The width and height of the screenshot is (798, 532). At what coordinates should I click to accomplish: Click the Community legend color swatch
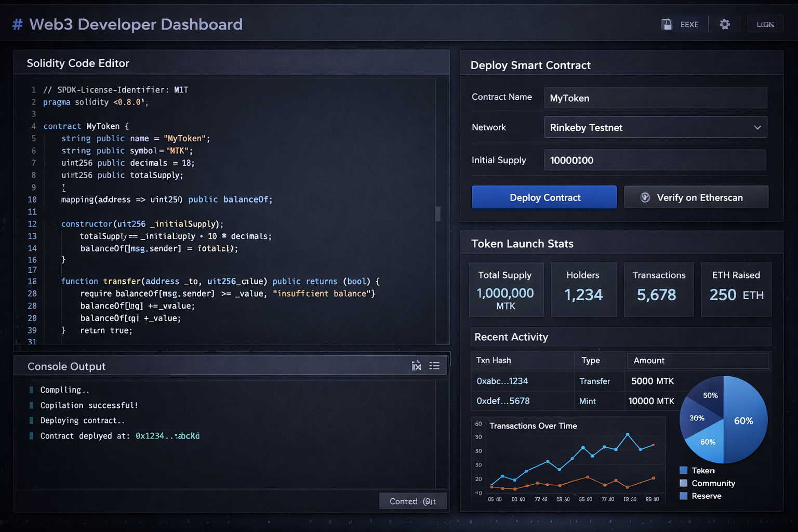[x=684, y=483]
